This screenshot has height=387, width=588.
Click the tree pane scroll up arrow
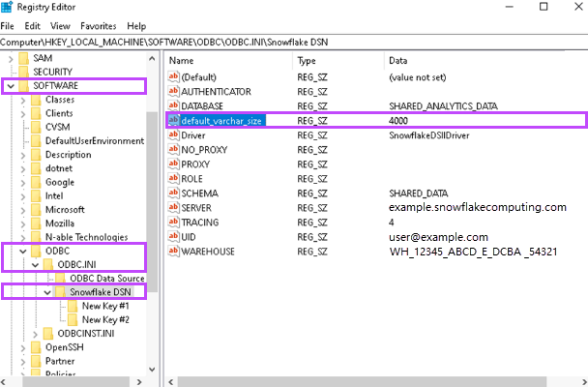click(152, 58)
